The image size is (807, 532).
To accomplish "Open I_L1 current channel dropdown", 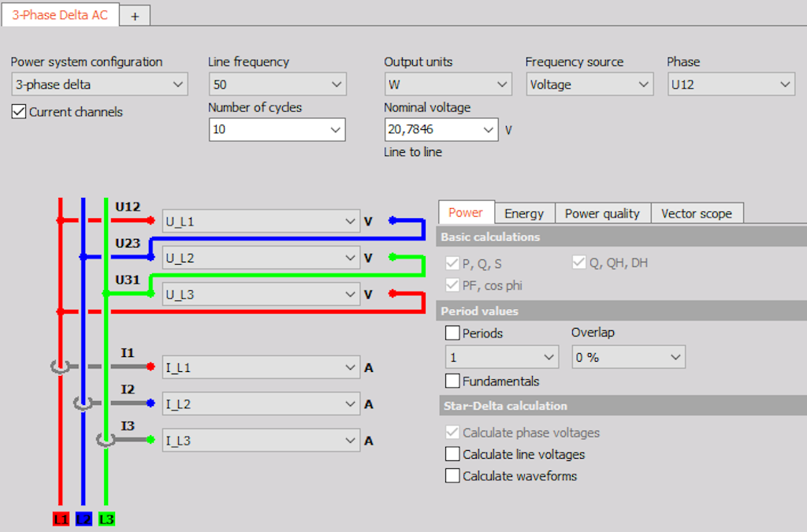I will pyautogui.click(x=261, y=367).
